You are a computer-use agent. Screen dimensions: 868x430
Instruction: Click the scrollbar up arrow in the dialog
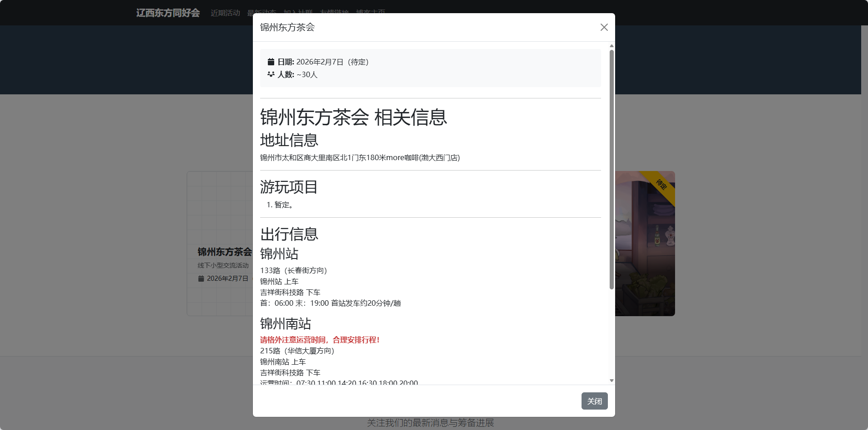tap(612, 46)
